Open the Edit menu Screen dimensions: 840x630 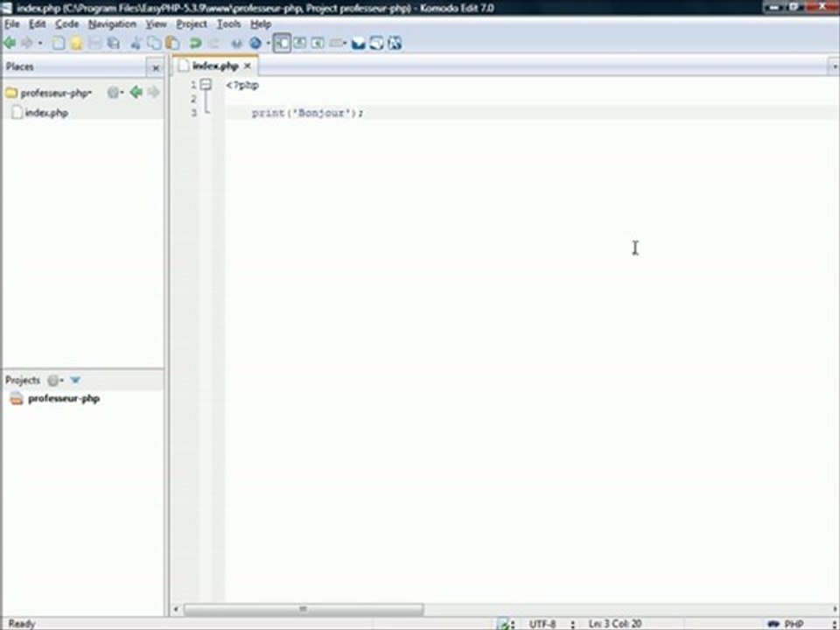[37, 24]
